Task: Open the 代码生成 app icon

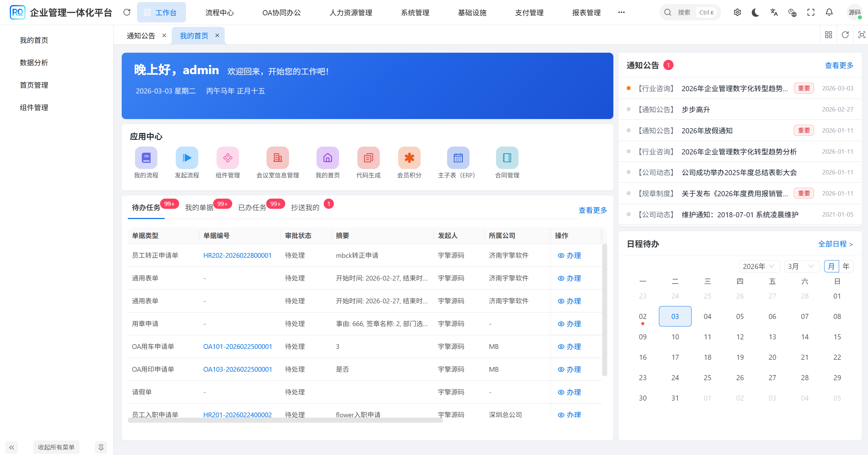Action: 369,158
